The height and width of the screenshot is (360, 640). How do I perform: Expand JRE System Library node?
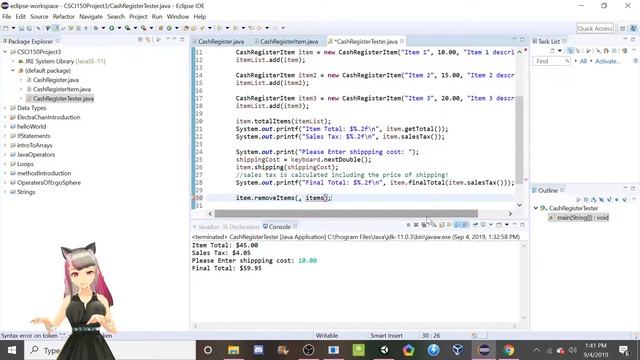(13, 61)
